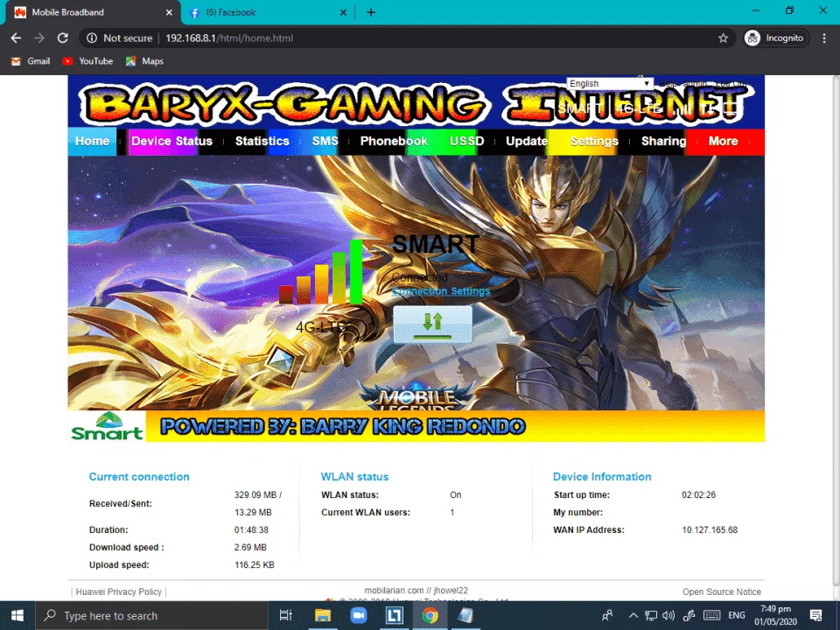The image size is (840, 630).
Task: Open the People icon in the taskbar
Action: (607, 615)
